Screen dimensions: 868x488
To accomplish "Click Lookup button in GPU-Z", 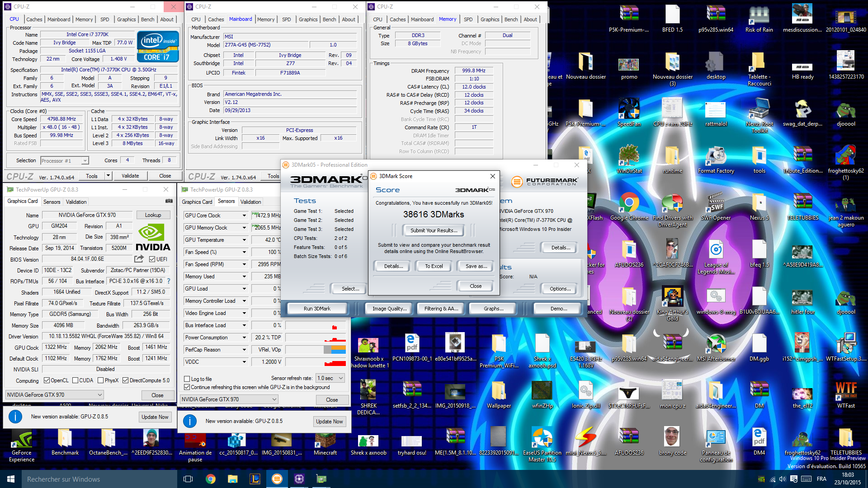I will pos(153,215).
